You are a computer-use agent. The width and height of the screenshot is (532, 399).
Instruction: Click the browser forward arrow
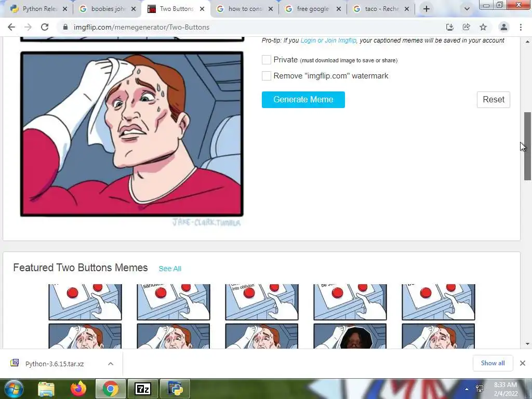28,27
